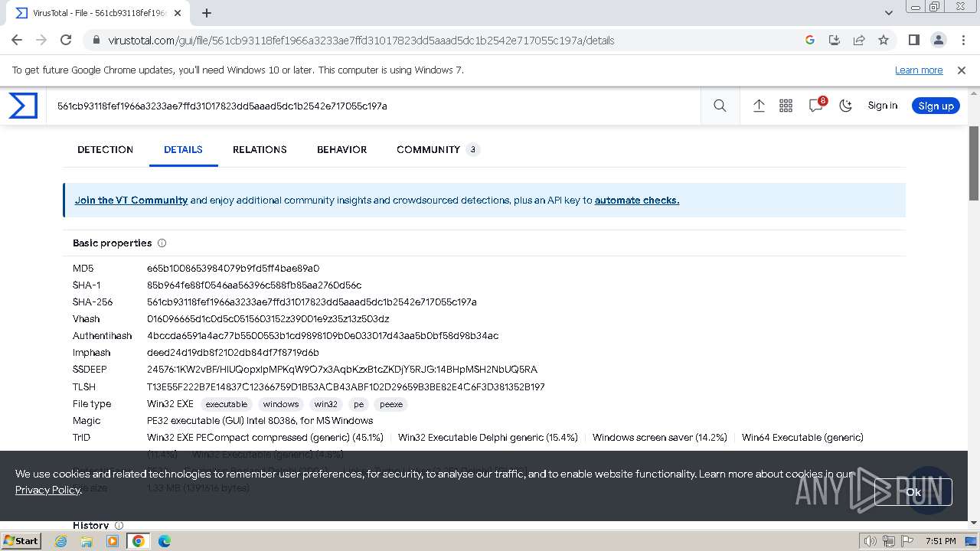The height and width of the screenshot is (551, 980).
Task: Click the TrID Win32 EXE PECompact entry
Action: (265, 438)
